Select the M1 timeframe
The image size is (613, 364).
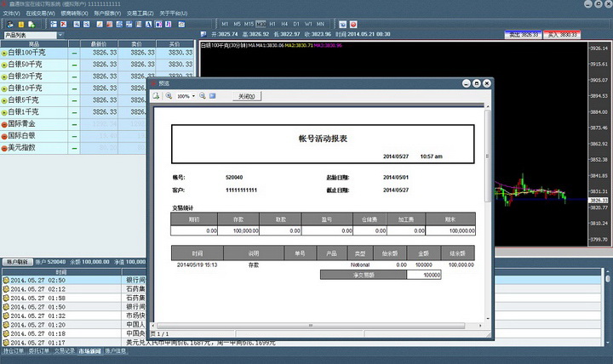click(x=225, y=24)
